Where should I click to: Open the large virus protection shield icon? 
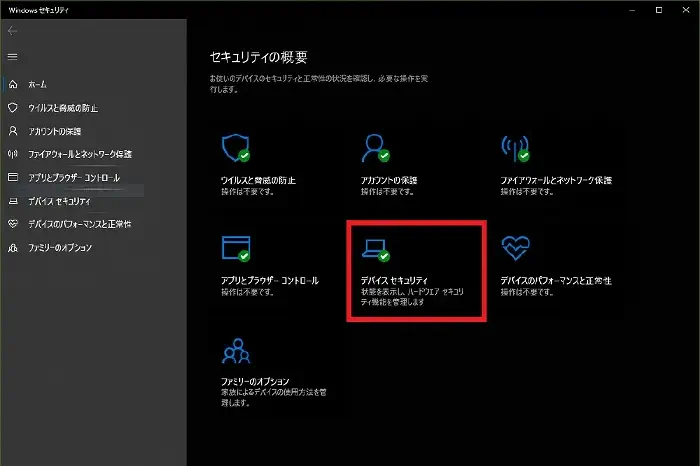click(x=236, y=148)
